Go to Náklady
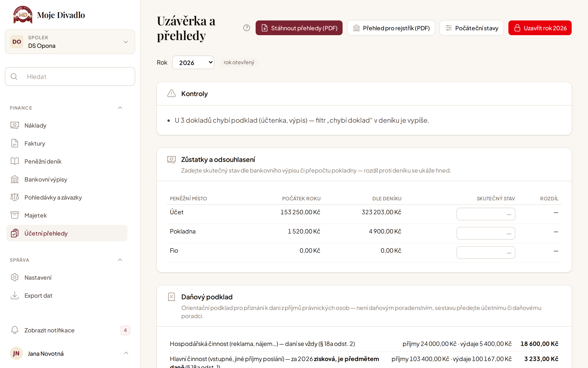Viewport: 588px width, 368px height. (67, 125)
